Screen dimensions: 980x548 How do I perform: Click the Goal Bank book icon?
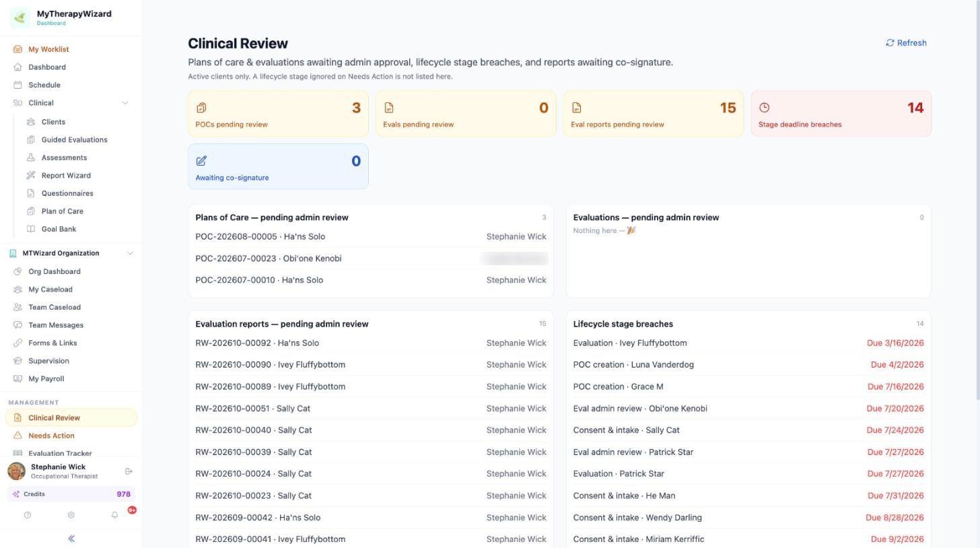click(31, 229)
